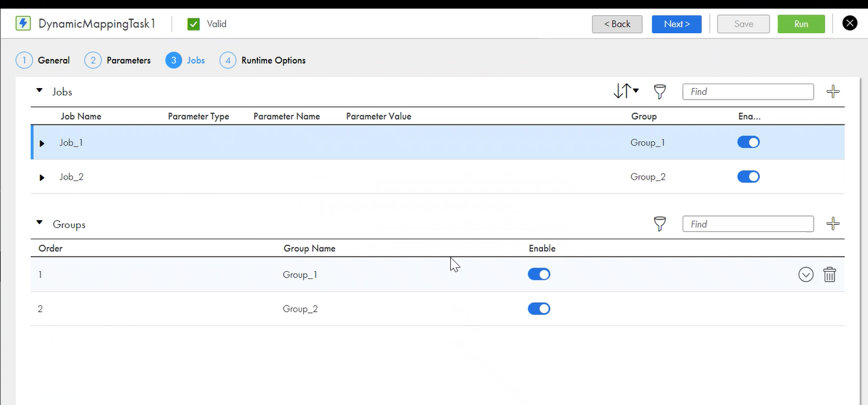Close the task editor with X
The height and width of the screenshot is (405, 868).
pos(849,24)
